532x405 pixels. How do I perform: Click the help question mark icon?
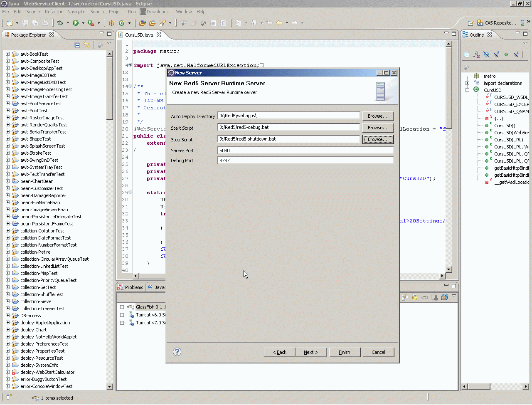coord(177,352)
